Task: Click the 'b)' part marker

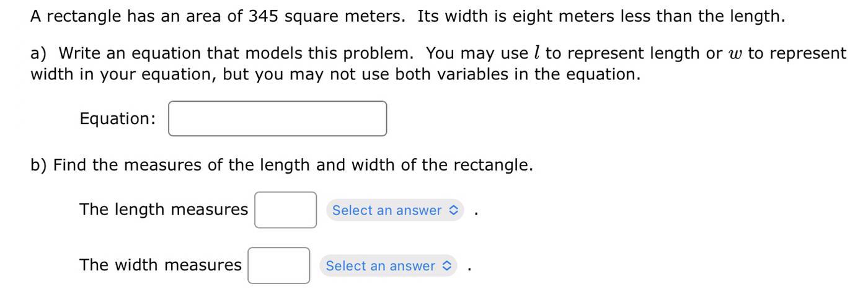Action: coord(38,165)
